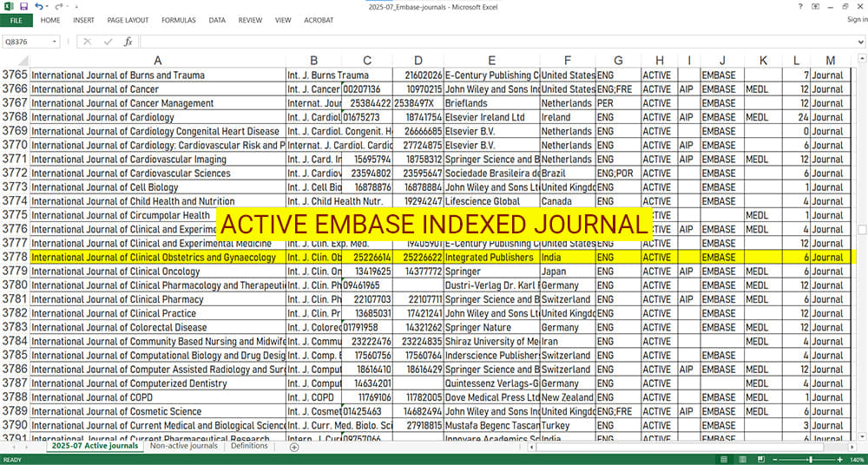Switch to Non-active journals sheet tab
This screenshot has width=868, height=465.
point(184,446)
